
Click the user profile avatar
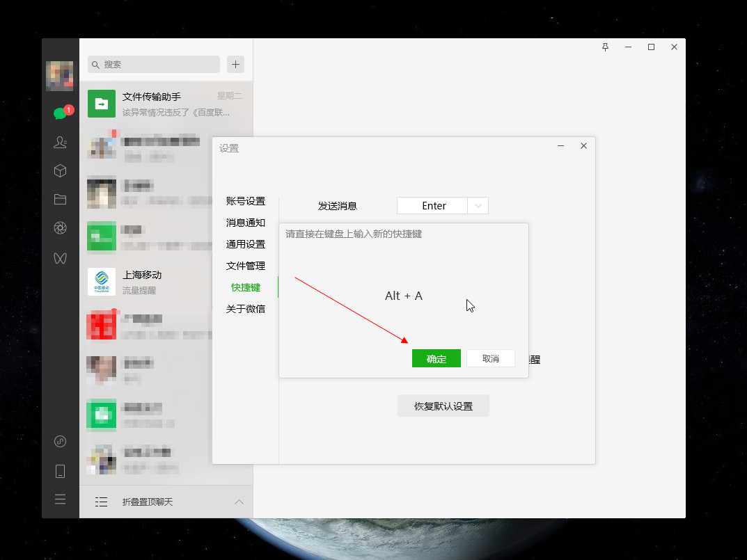(60, 76)
